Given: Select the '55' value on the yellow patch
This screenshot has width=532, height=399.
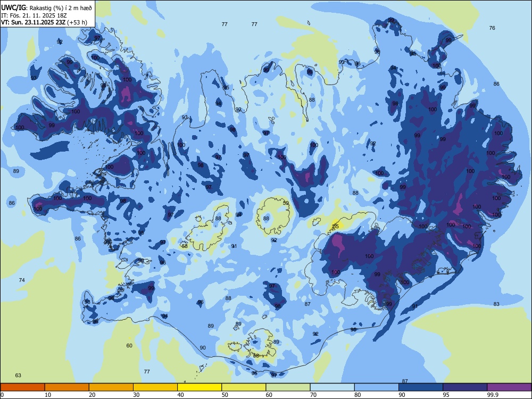Looking at the screenshot, I should click(x=336, y=226).
